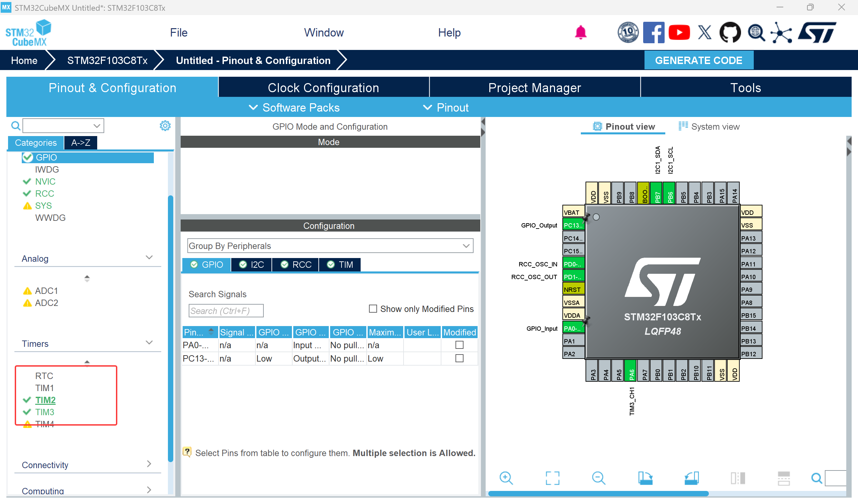
Task: Fit the chip to the pinout view
Action: click(552, 478)
